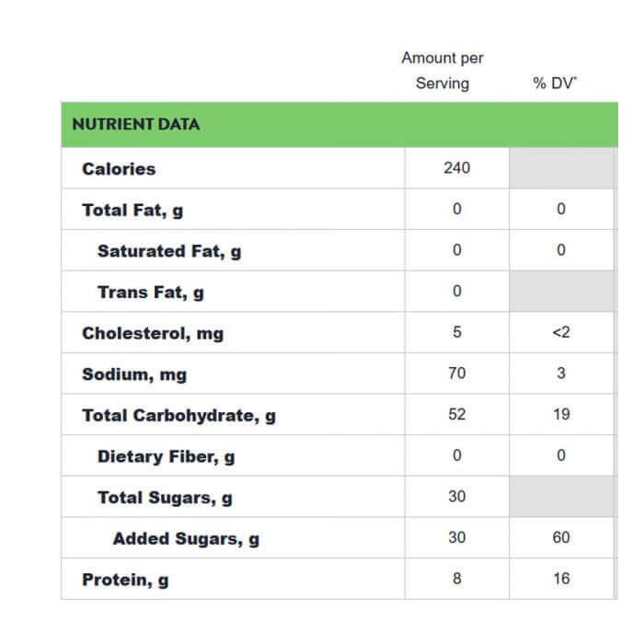Click the Total Carbohydrate amount 52
Viewport: 644px width, 644px height.
(456, 414)
